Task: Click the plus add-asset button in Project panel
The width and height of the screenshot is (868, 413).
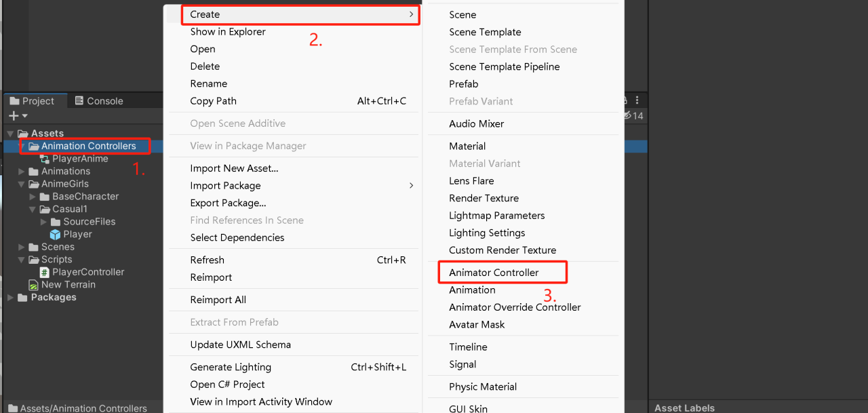Action: pos(18,117)
